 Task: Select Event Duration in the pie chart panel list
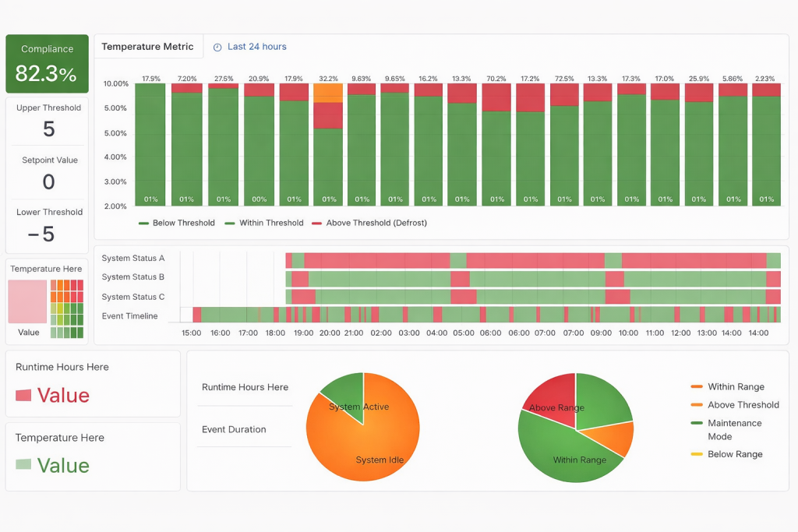click(x=234, y=429)
